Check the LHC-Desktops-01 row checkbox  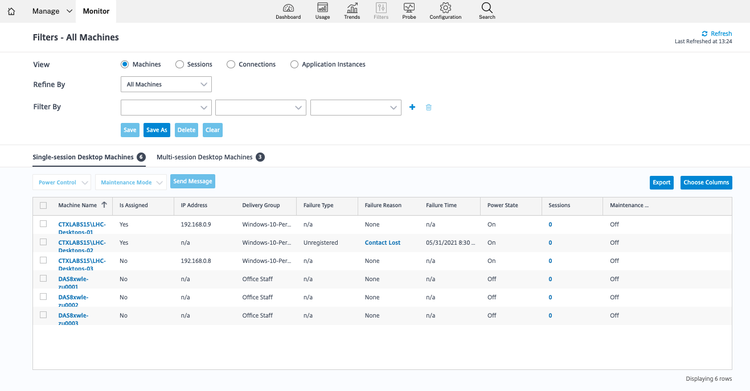click(43, 223)
